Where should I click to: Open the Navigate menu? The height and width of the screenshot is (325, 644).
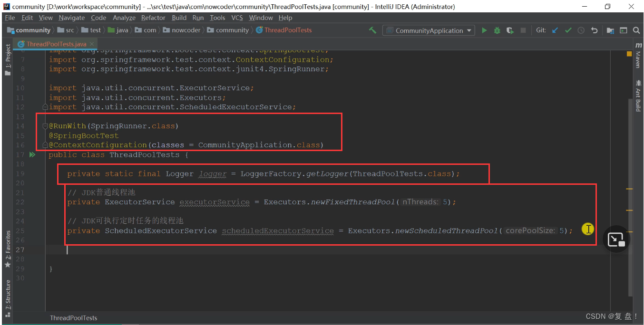72,18
